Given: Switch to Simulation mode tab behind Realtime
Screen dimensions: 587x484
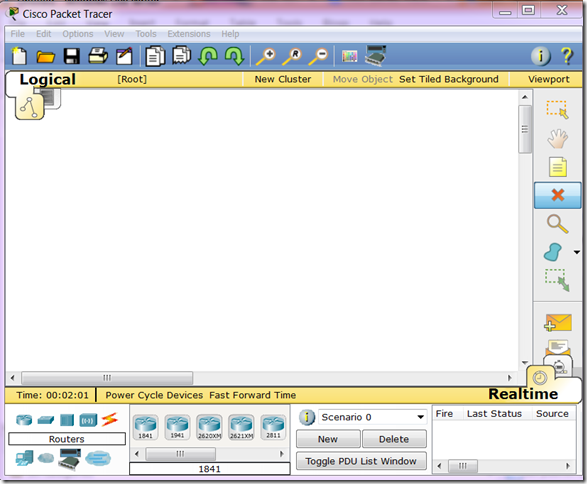Looking at the screenshot, I should (559, 365).
